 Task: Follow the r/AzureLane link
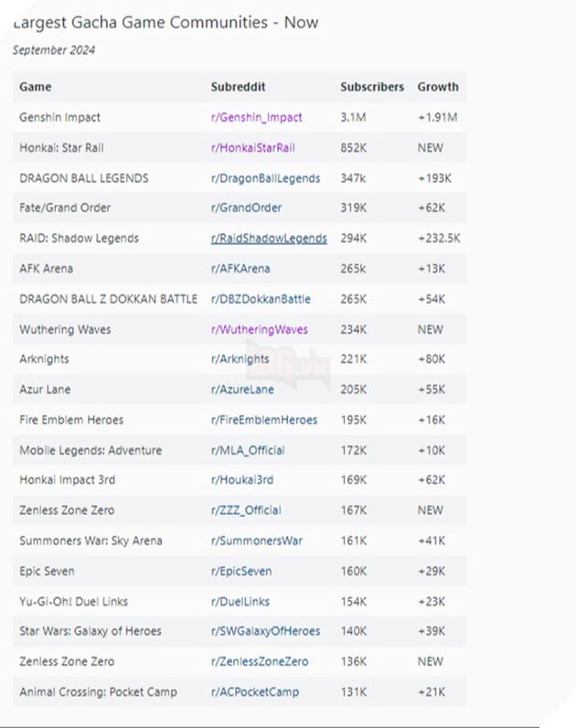[244, 390]
